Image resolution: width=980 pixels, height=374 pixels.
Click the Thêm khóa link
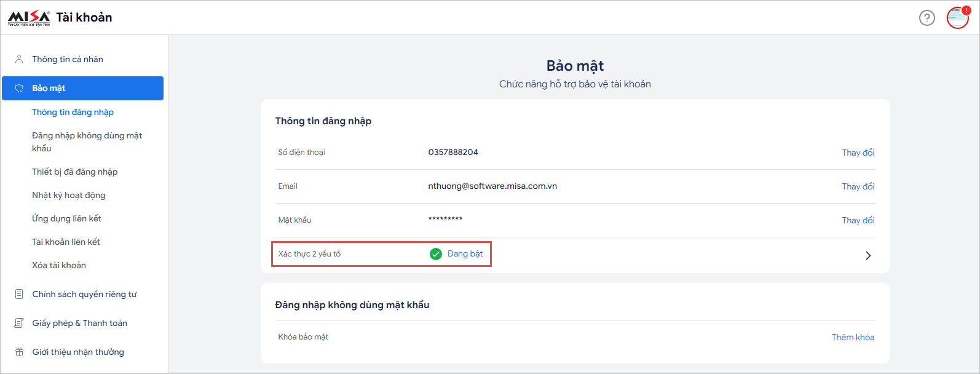point(853,337)
